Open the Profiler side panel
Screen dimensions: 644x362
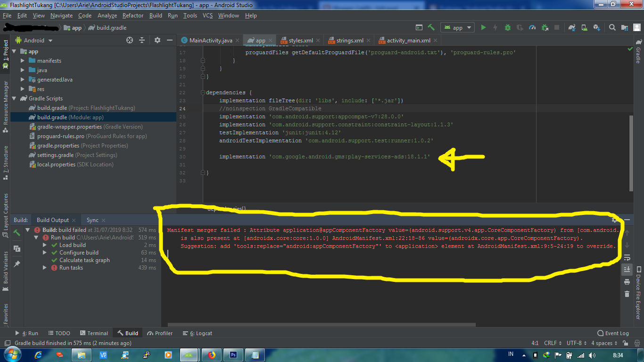[160, 333]
